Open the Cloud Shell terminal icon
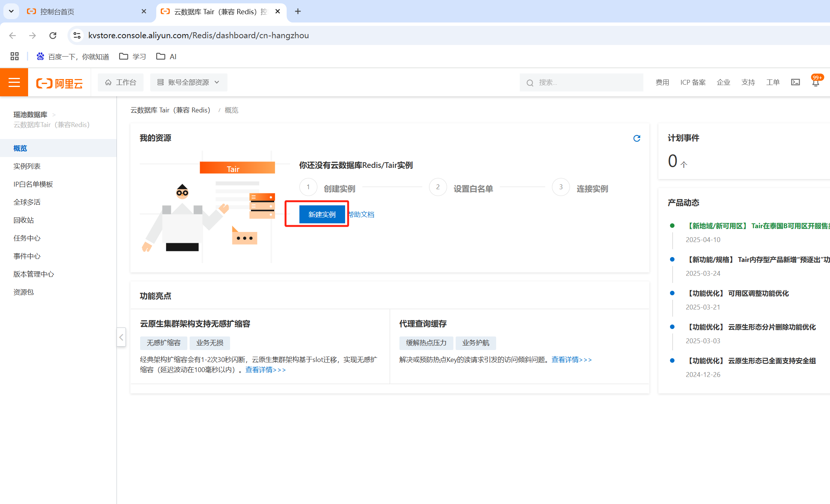 (x=796, y=82)
